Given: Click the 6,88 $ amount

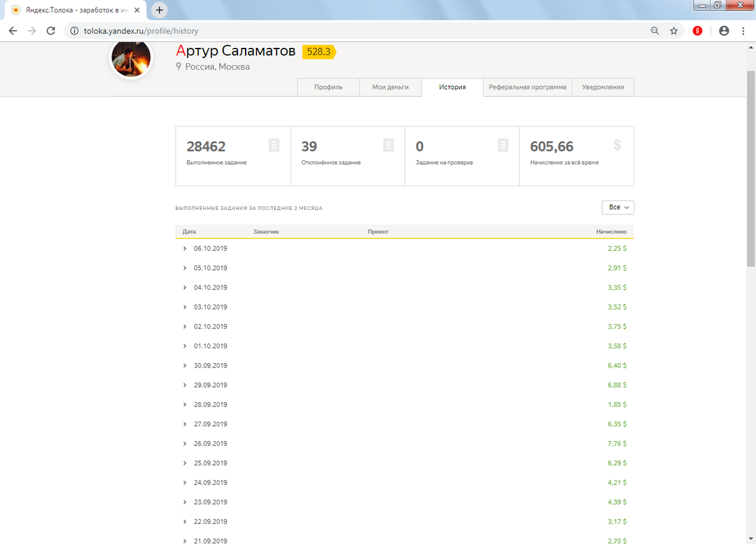Looking at the screenshot, I should coord(617,385).
